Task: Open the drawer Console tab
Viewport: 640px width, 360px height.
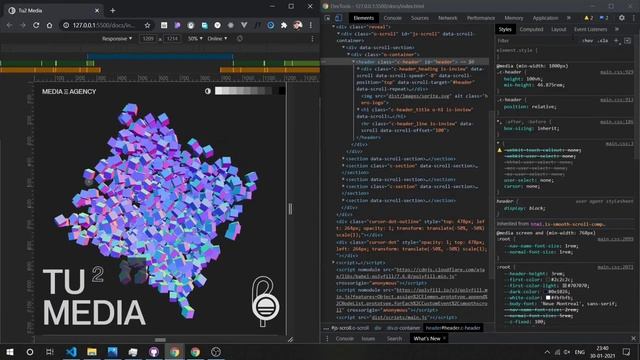Action: pyautogui.click(x=344, y=339)
